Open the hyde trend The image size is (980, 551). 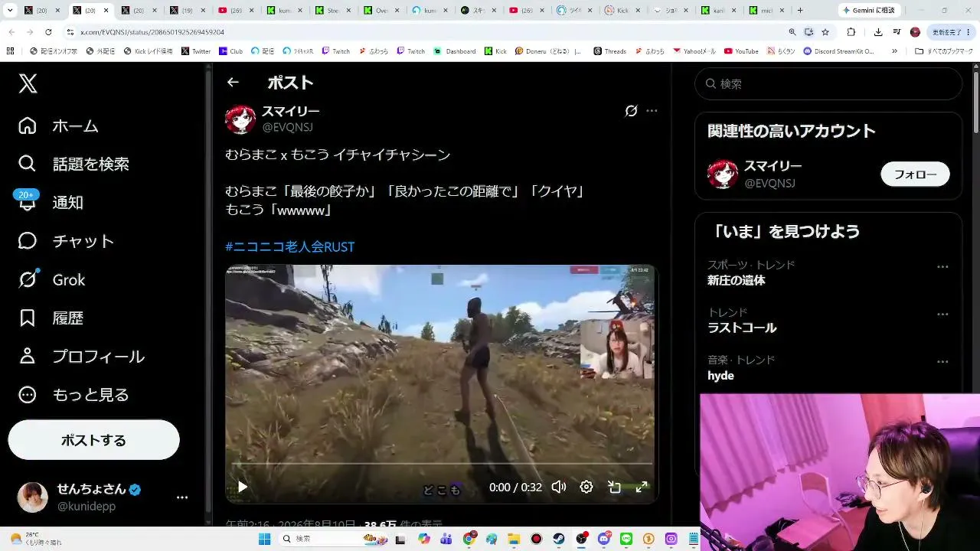pos(721,376)
